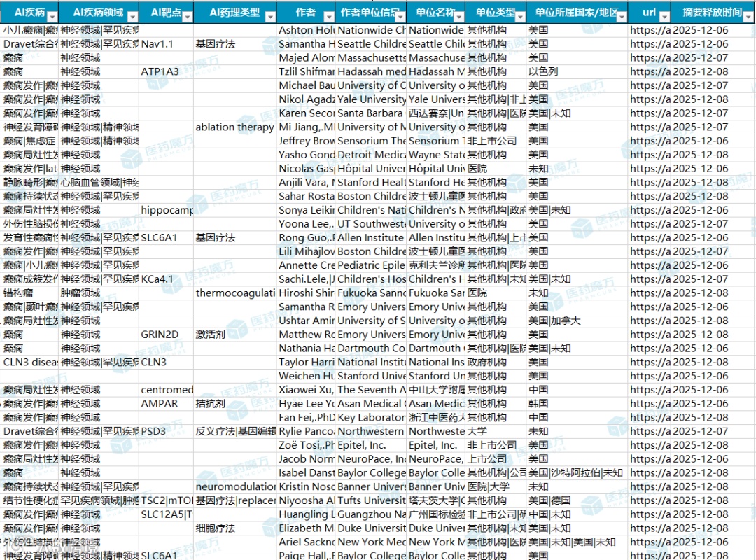756x560 pixels.
Task: Select the Epitel, Inc. unit name cell
Action: pyautogui.click(x=436, y=445)
